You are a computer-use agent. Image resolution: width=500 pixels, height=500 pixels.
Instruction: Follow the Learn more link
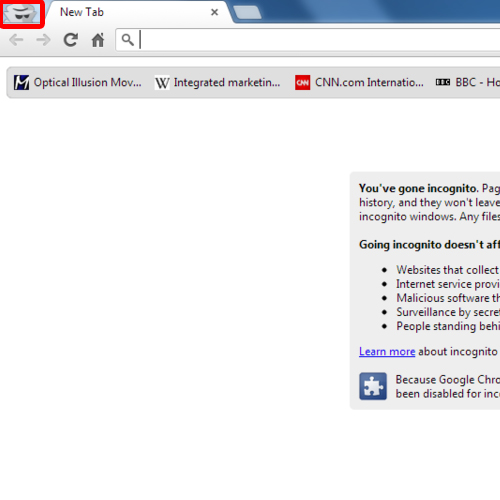(387, 352)
